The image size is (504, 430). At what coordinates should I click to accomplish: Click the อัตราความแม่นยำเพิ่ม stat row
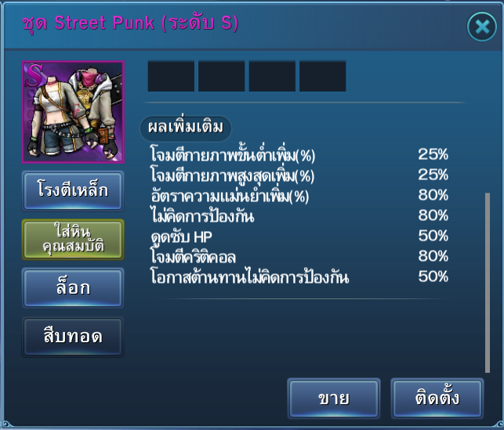point(299,196)
